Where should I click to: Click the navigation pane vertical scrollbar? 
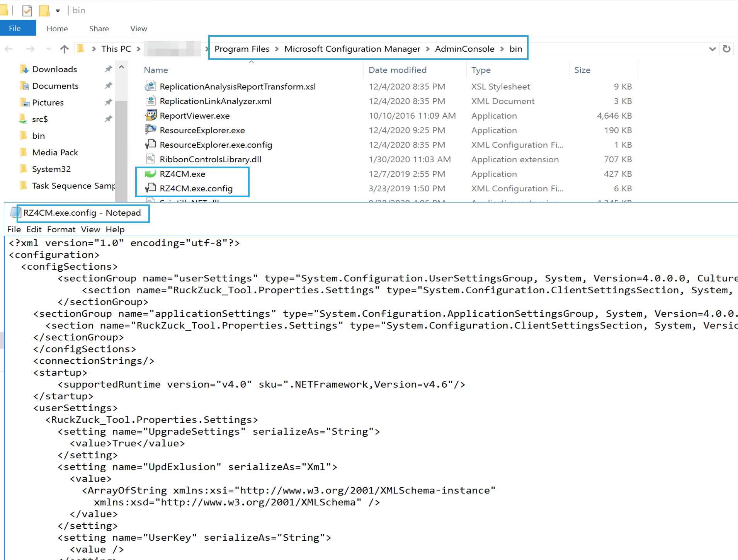point(121,147)
